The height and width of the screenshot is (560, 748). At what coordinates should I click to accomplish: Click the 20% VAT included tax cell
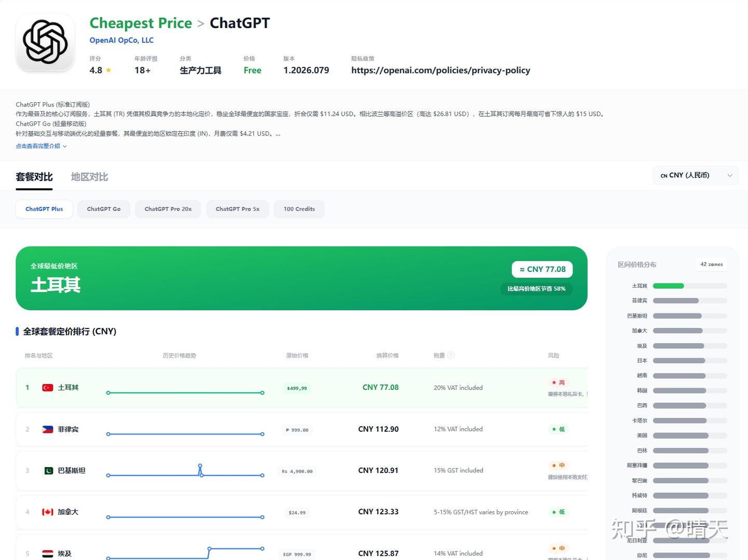click(x=458, y=388)
